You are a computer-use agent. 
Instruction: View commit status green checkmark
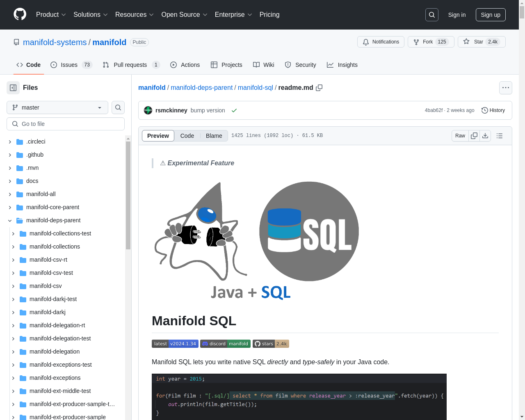pyautogui.click(x=234, y=110)
